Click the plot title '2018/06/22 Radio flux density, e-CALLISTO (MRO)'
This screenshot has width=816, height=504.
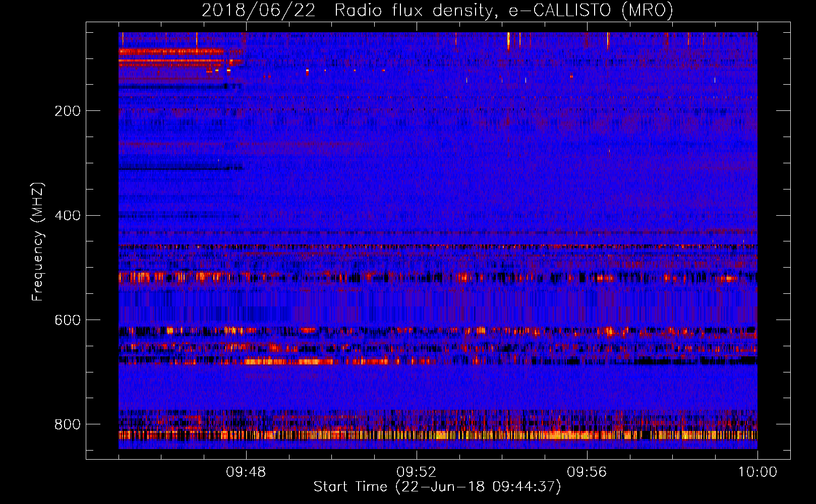point(437,10)
